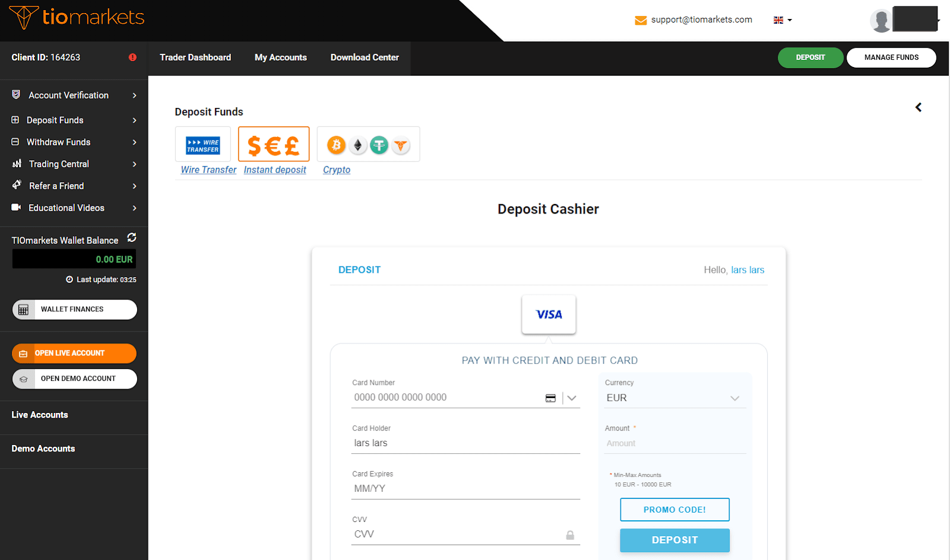This screenshot has width=950, height=560.
Task: Select the DEPOSIT tab in the cashier
Action: pos(359,270)
